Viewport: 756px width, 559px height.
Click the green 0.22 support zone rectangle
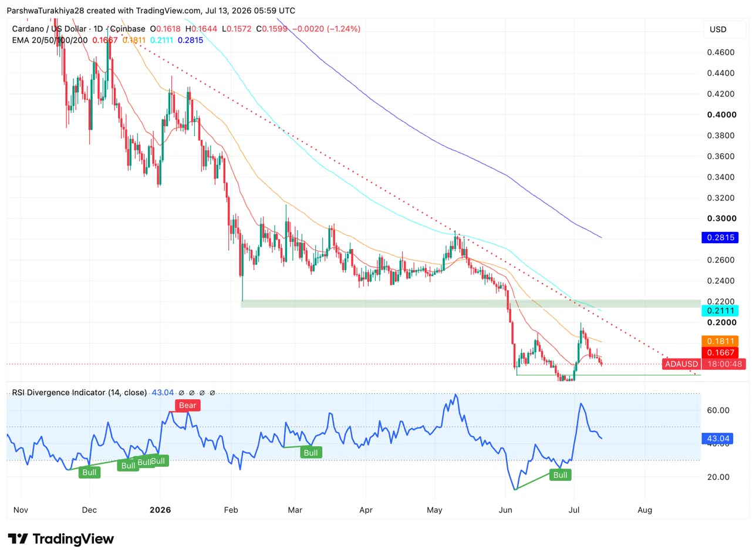point(471,304)
